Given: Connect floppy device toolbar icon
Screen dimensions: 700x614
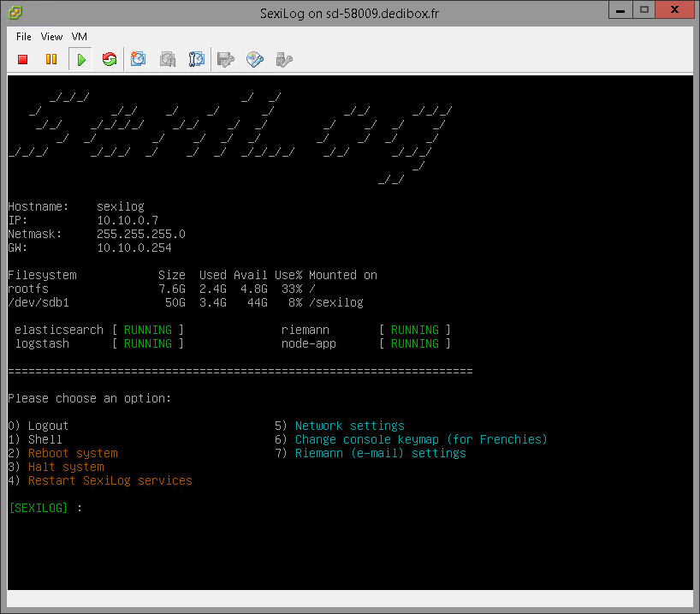Looking at the screenshot, I should click(225, 59).
